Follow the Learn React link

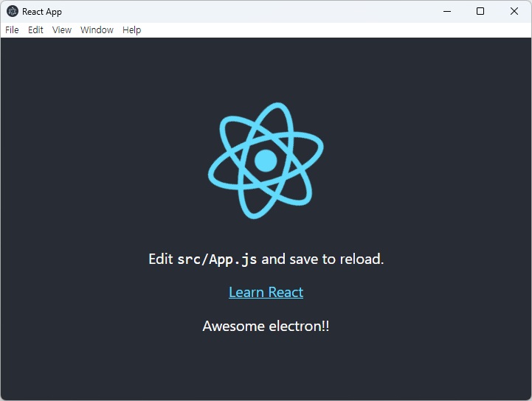[266, 292]
